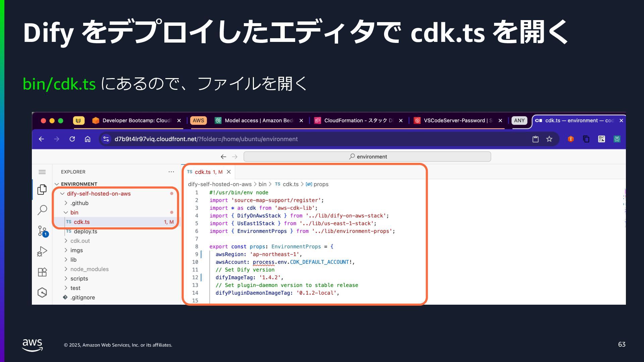Click the bin breadcrumb in the editor path
The height and width of the screenshot is (362, 644).
point(262,184)
